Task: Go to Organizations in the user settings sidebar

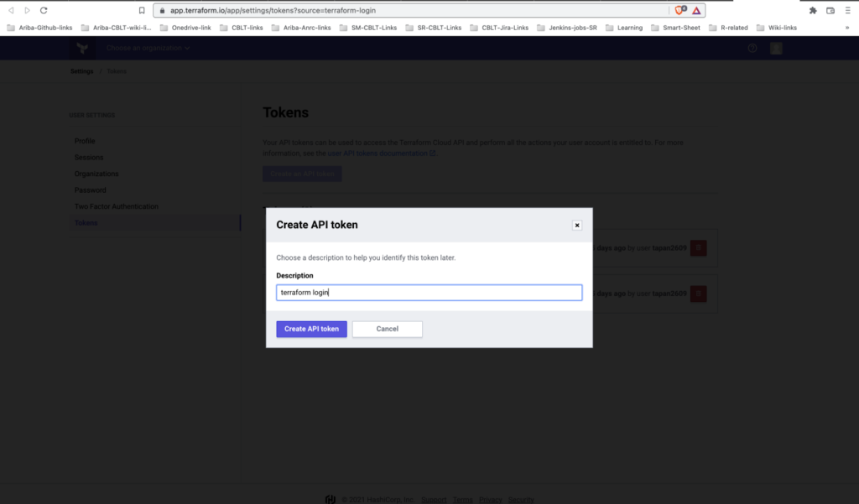Action: 96,174
